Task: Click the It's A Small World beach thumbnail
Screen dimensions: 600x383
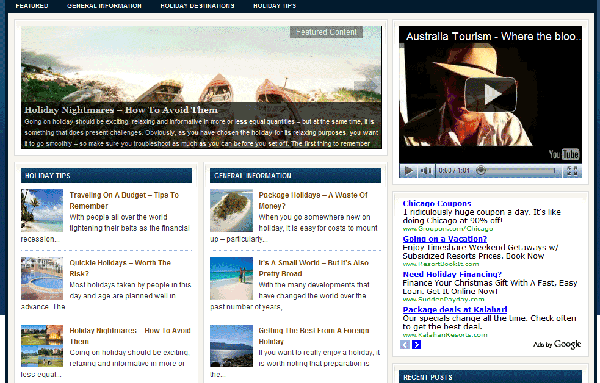Action: 231,279
